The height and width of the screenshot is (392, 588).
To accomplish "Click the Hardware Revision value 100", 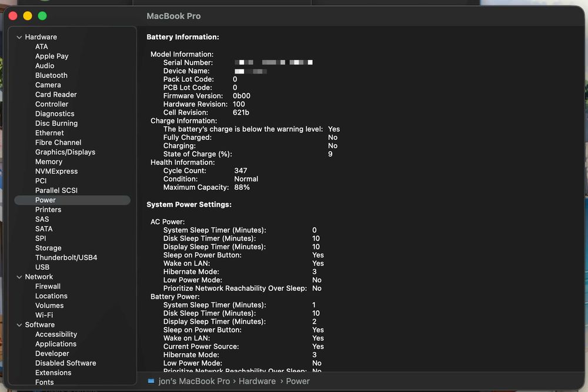I will point(239,104).
